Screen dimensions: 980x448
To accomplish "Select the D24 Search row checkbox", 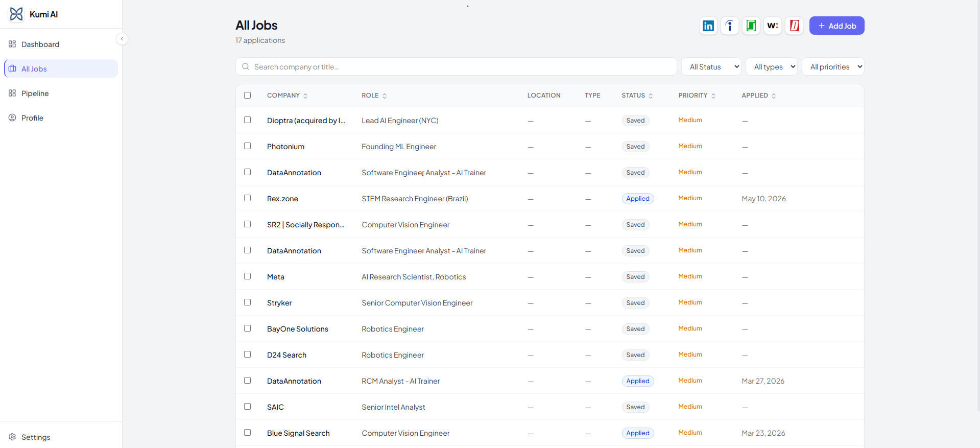I will (x=248, y=355).
